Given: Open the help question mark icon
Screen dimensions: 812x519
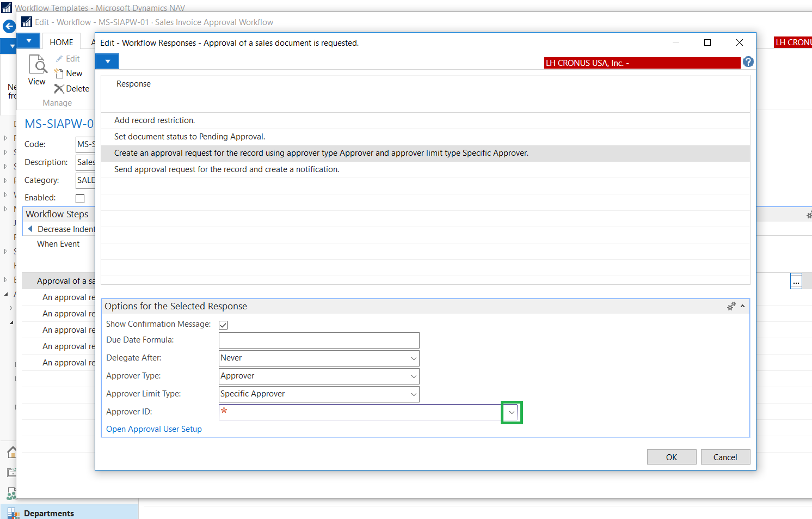Looking at the screenshot, I should coord(748,62).
